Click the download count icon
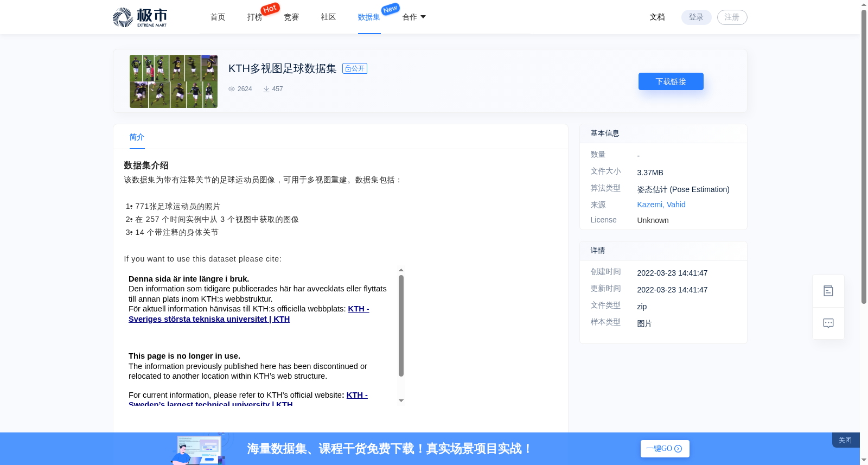868x465 pixels. [266, 89]
